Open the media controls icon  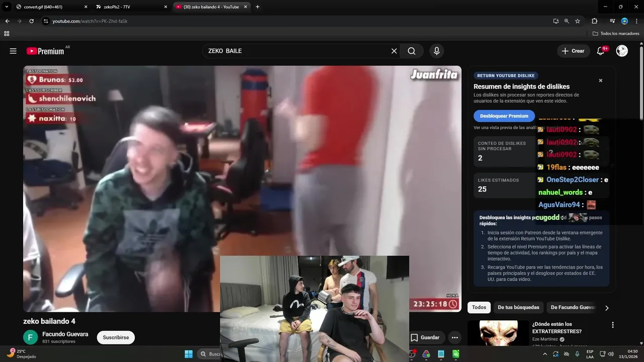point(612,21)
